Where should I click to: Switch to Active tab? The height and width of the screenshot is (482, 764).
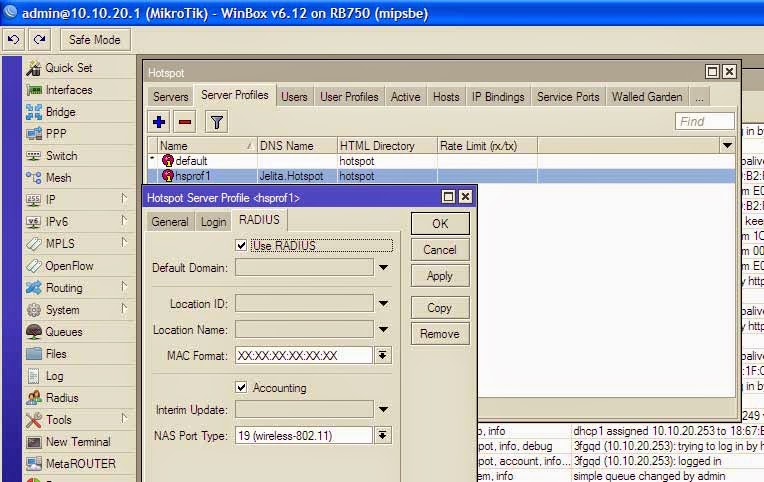click(x=405, y=97)
